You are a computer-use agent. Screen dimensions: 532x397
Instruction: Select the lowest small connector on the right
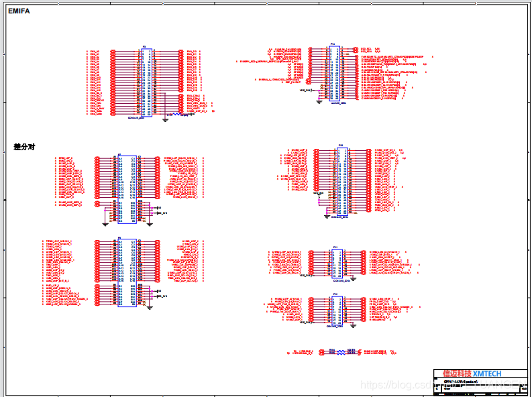pyautogui.click(x=336, y=308)
